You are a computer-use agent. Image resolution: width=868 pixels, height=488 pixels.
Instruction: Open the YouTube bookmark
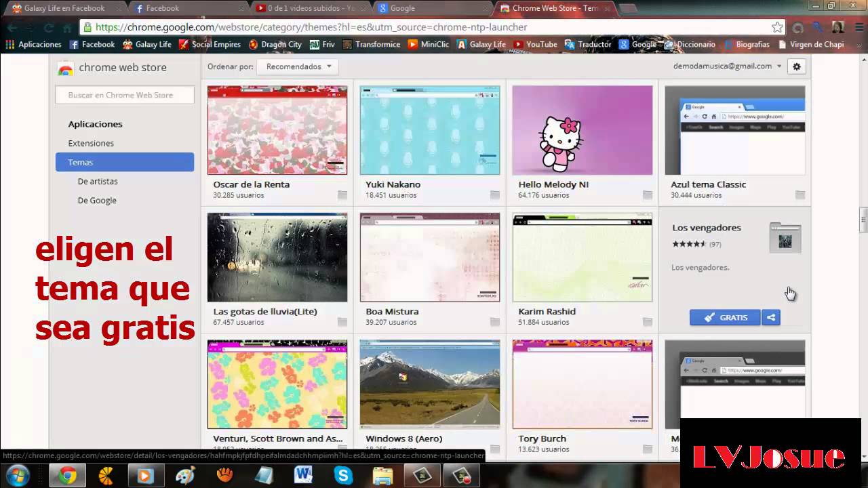coord(535,45)
